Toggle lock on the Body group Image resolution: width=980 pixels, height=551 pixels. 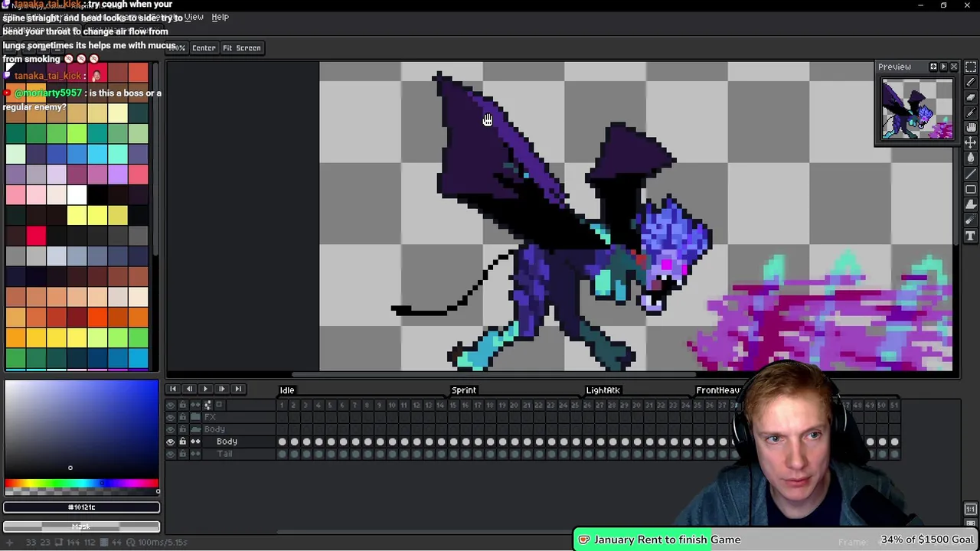click(183, 429)
